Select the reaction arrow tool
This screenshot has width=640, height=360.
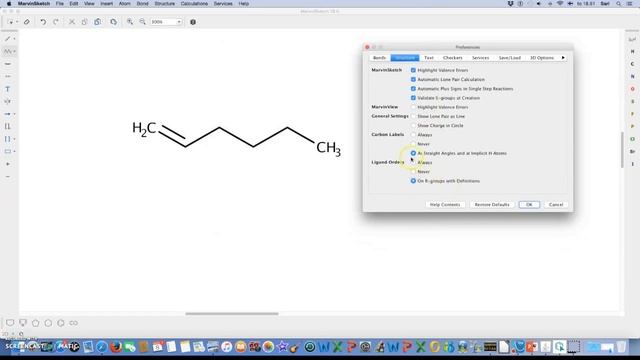click(x=7, y=114)
